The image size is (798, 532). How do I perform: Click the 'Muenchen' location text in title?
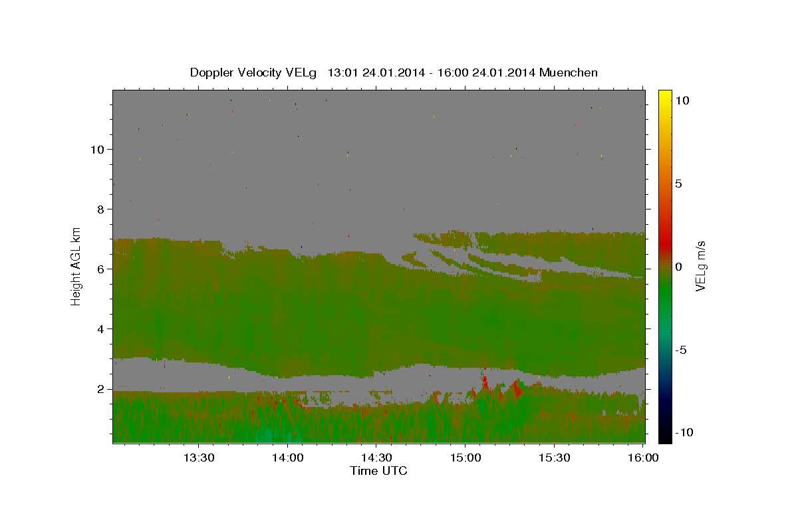569,72
